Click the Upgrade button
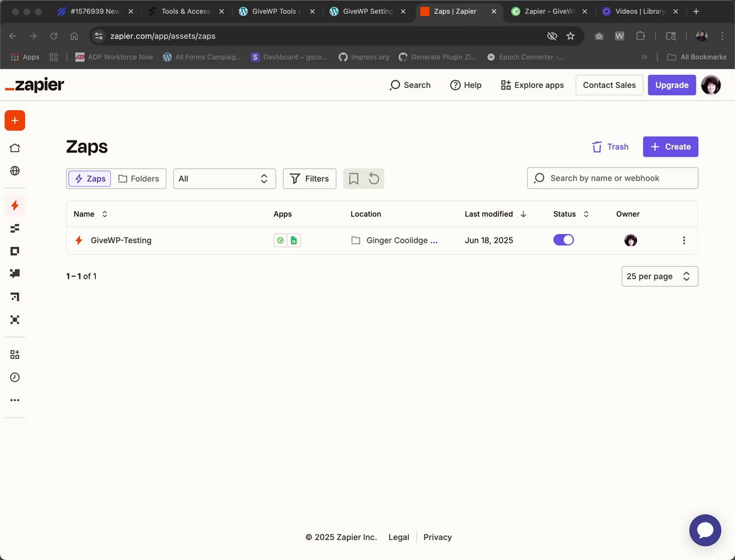735x560 pixels. click(x=672, y=85)
